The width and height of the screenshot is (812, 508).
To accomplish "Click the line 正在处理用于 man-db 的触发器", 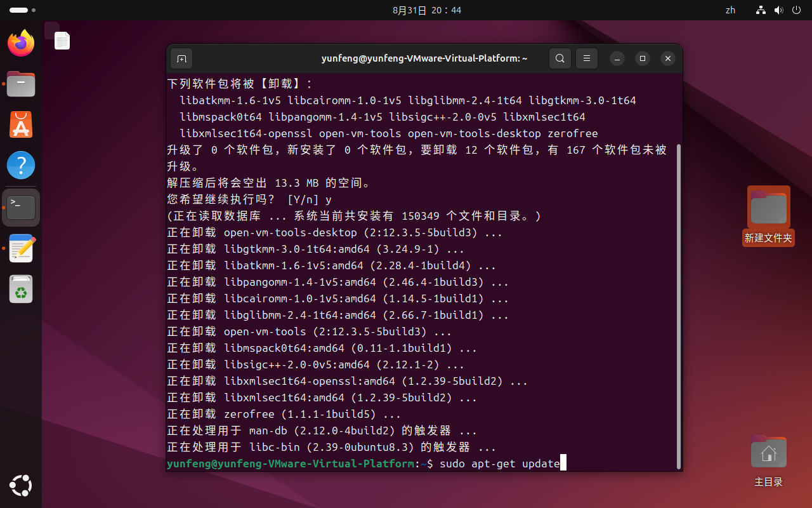I will pos(322,431).
